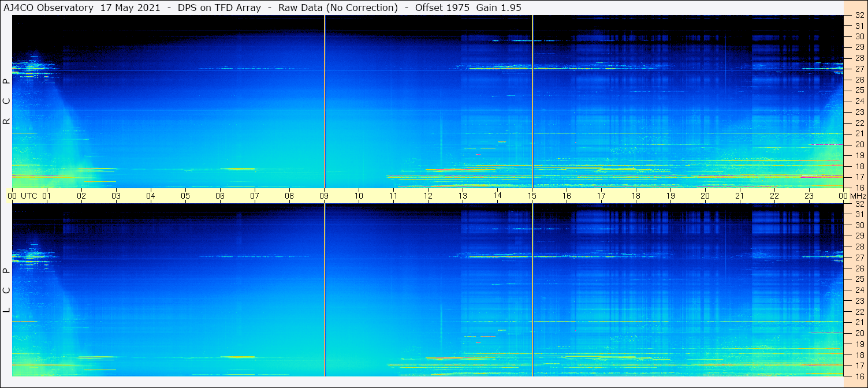
Task: Click 20 MHz label on LCP frequency scale
Action: pos(859,333)
